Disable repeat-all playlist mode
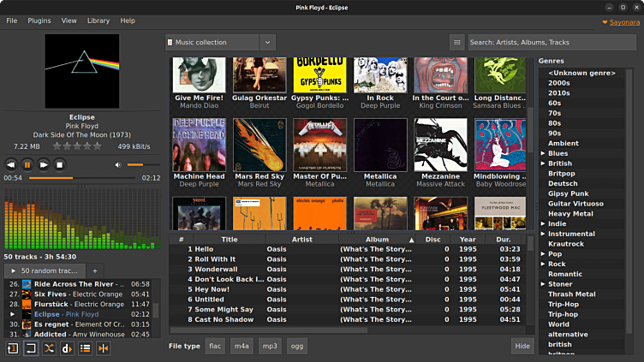 point(31,348)
